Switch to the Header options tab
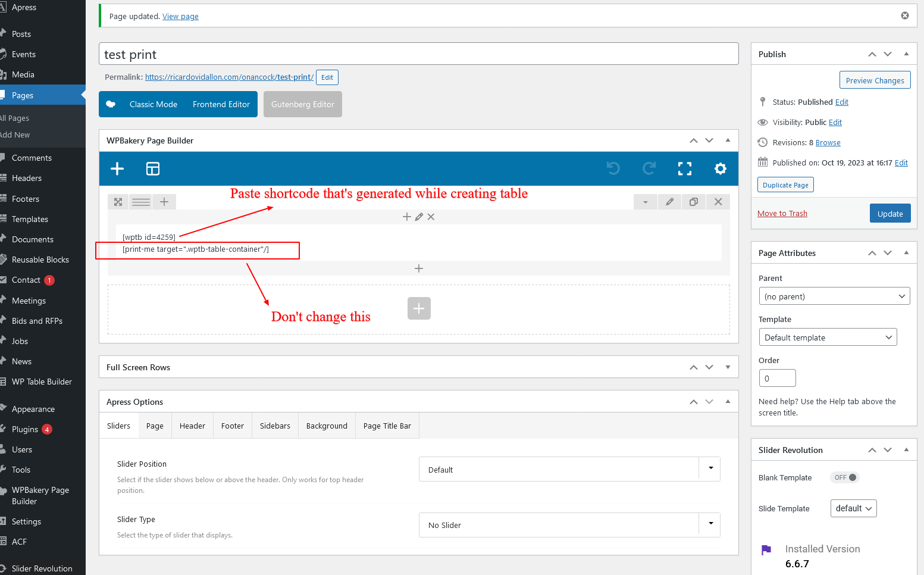 pos(192,426)
